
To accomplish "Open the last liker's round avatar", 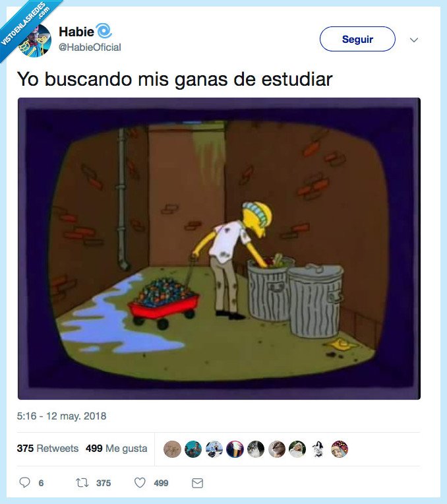I will pyautogui.click(x=340, y=449).
